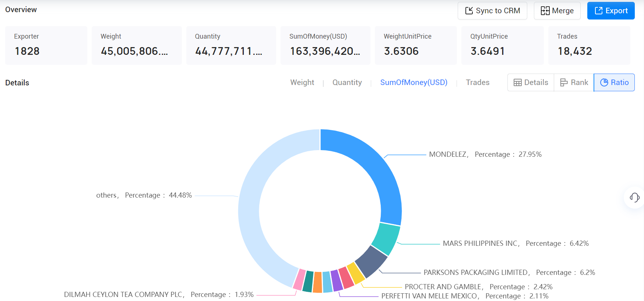This screenshot has height=301, width=644.
Task: Select the SumOfMoney(USD) metric tab
Action: (x=414, y=82)
